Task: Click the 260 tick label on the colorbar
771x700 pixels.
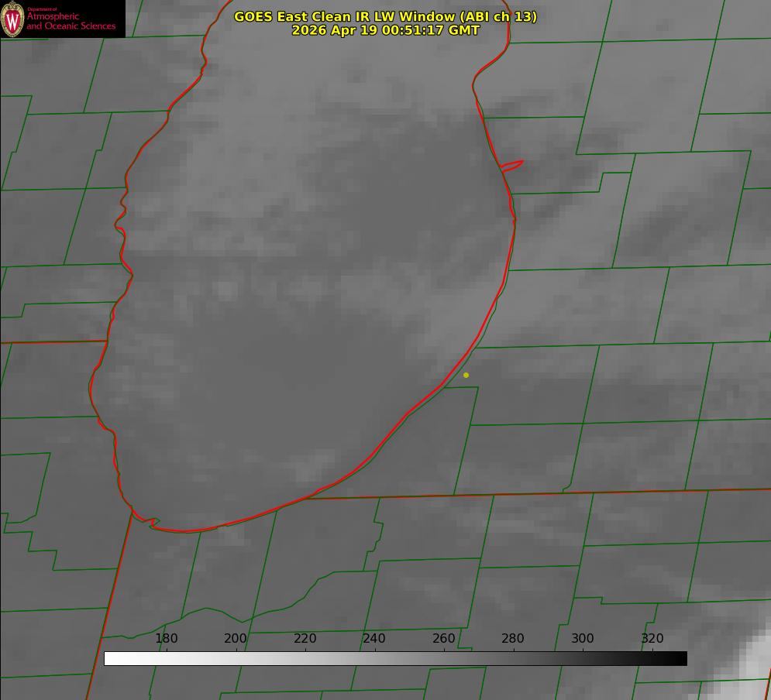Action: pyautogui.click(x=443, y=638)
